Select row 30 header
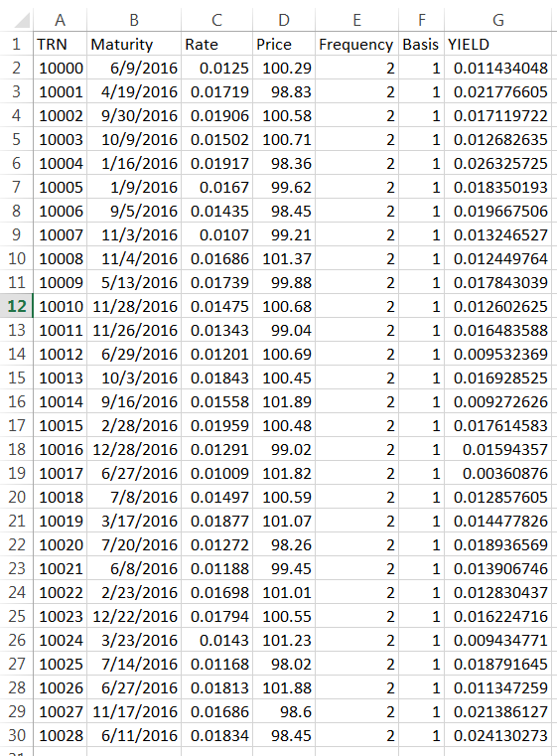The width and height of the screenshot is (557, 756). 16,735
